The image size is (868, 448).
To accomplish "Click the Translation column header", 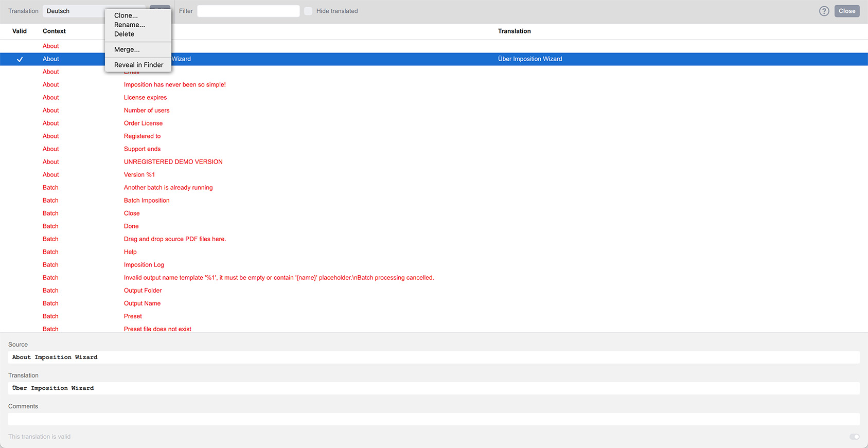I will click(515, 31).
